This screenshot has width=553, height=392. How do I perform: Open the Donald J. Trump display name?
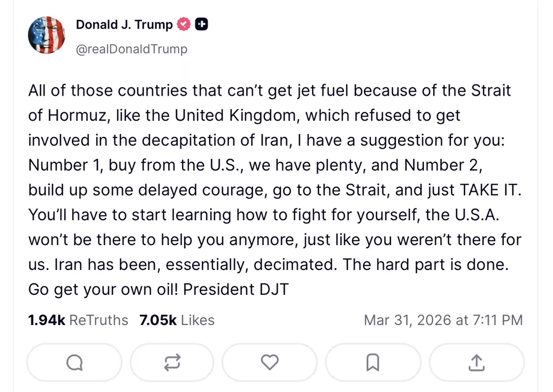[x=124, y=25]
